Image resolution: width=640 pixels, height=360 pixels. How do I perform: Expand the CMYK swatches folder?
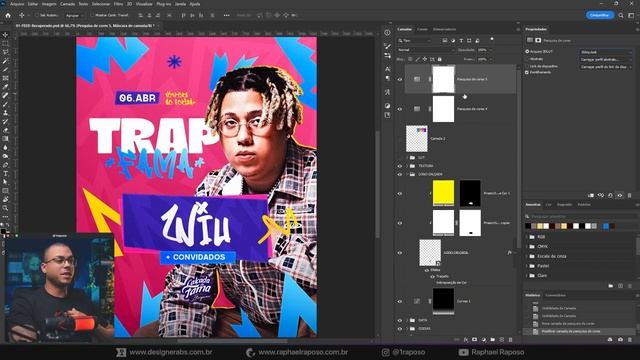527,247
